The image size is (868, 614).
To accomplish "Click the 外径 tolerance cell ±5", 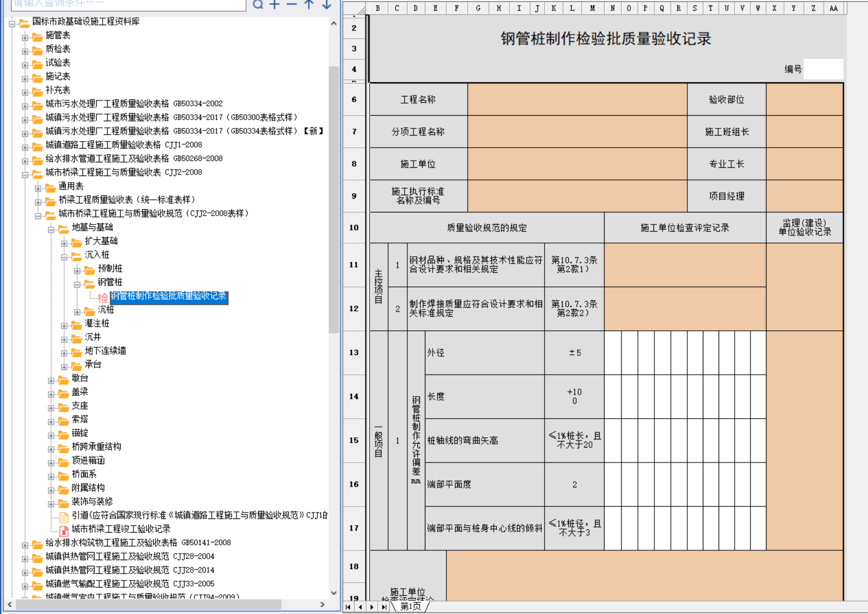I will click(x=574, y=353).
